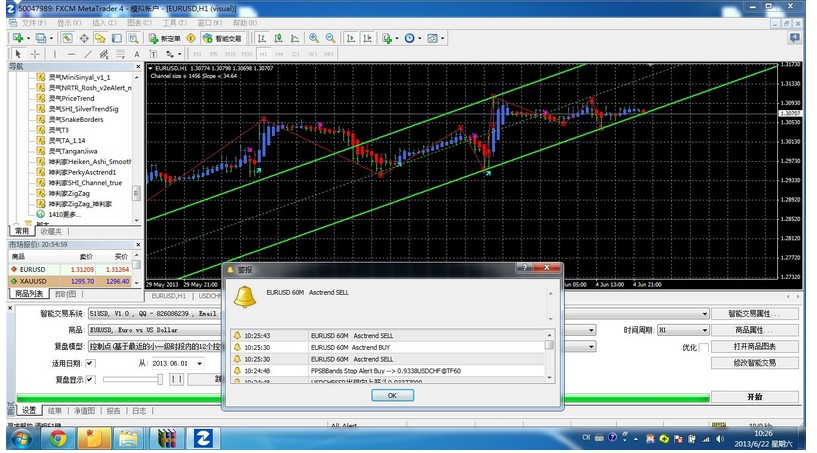817x453 pixels.
Task: Click the 开始 (Start) test button
Action: point(754,396)
